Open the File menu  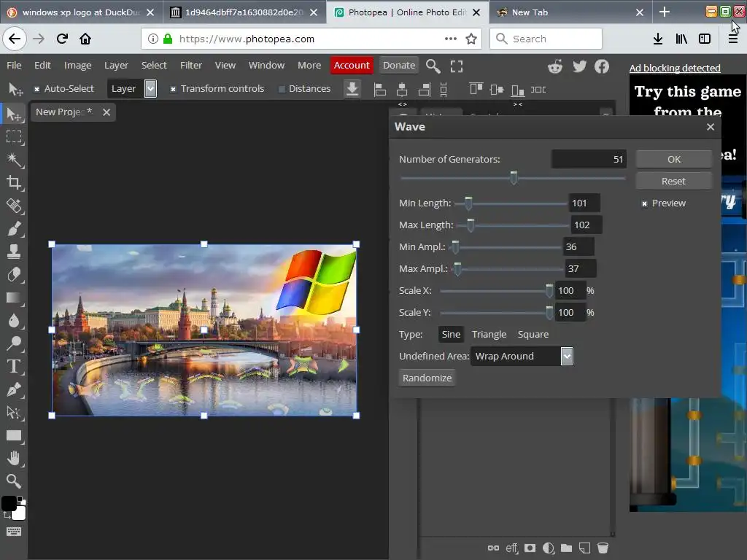coord(14,65)
